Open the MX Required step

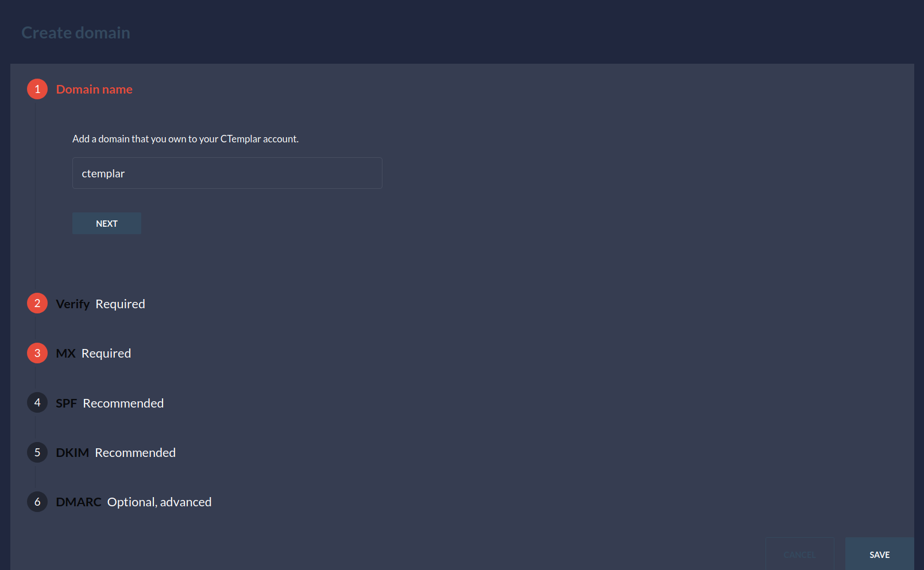(x=93, y=353)
